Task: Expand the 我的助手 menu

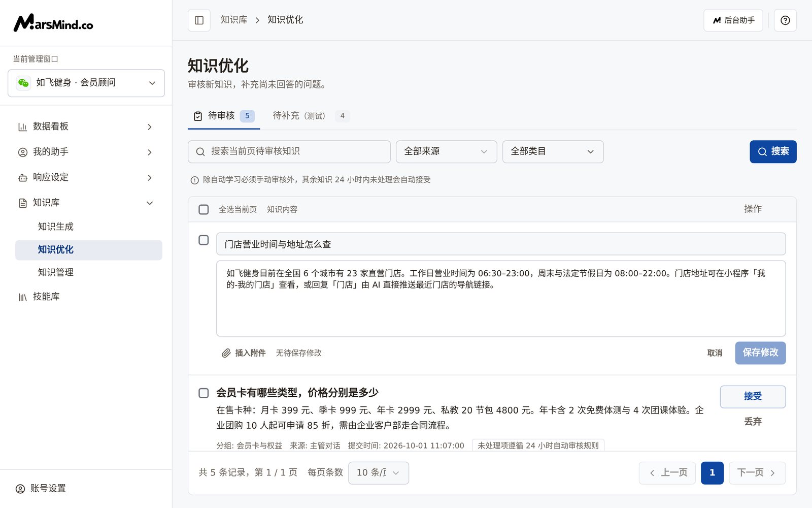Action: coord(86,152)
